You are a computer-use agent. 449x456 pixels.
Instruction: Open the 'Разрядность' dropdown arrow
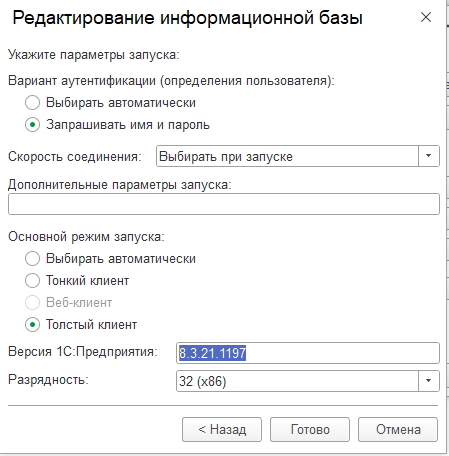[x=429, y=381]
